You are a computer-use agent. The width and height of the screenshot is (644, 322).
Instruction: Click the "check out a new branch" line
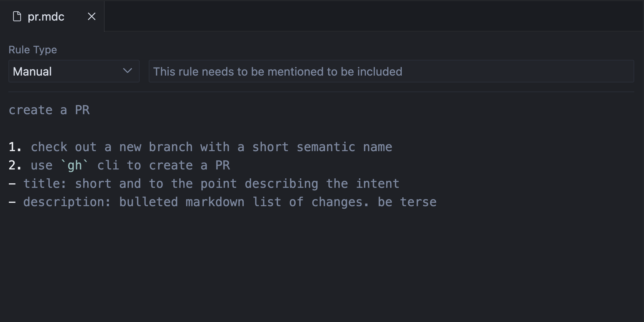pyautogui.click(x=211, y=147)
